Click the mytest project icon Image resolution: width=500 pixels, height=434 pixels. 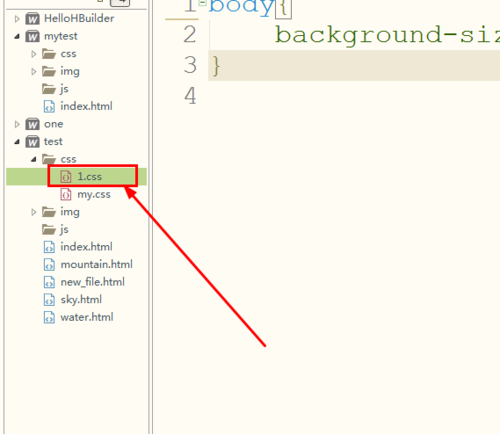pyautogui.click(x=32, y=36)
